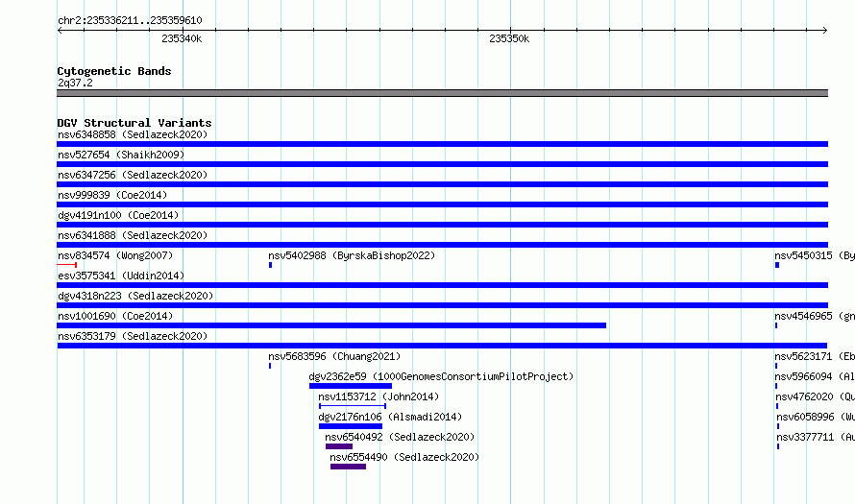855x504 pixels.
Task: Select the nsv5450315 variant label
Action: tap(815, 255)
